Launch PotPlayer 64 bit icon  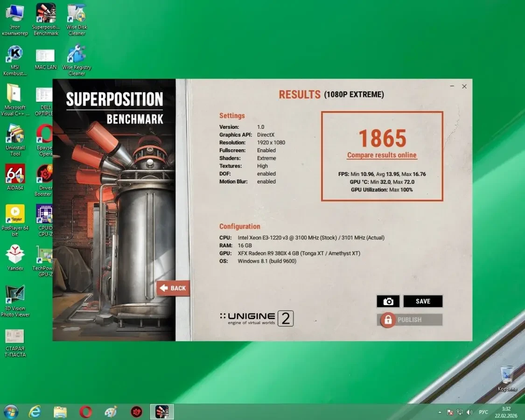point(15,220)
